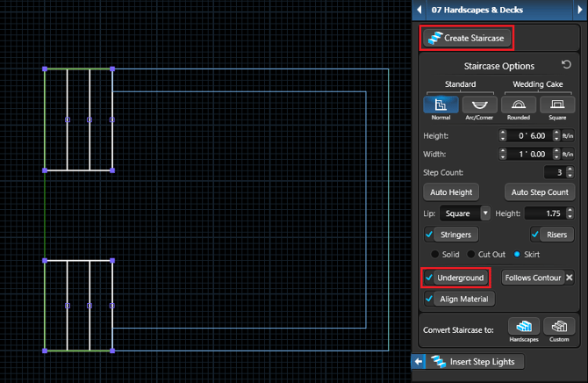588x383 pixels.
Task: Go to the next panel with the right header arrow
Action: click(x=580, y=11)
